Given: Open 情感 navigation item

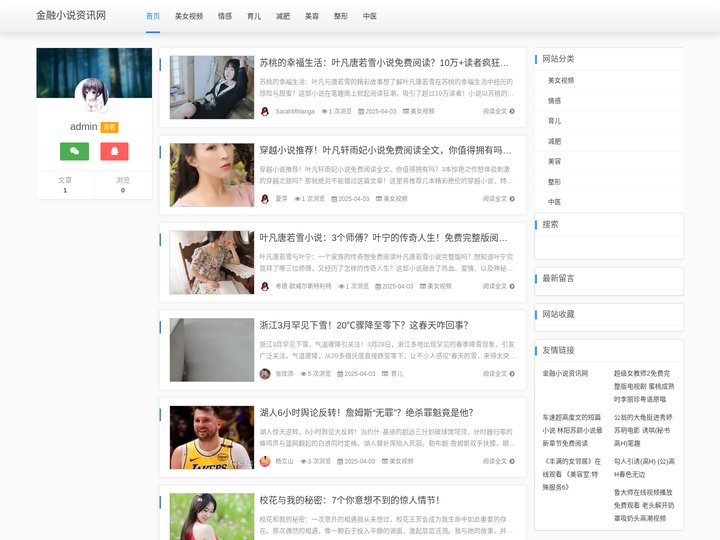Looking at the screenshot, I should pos(225,16).
